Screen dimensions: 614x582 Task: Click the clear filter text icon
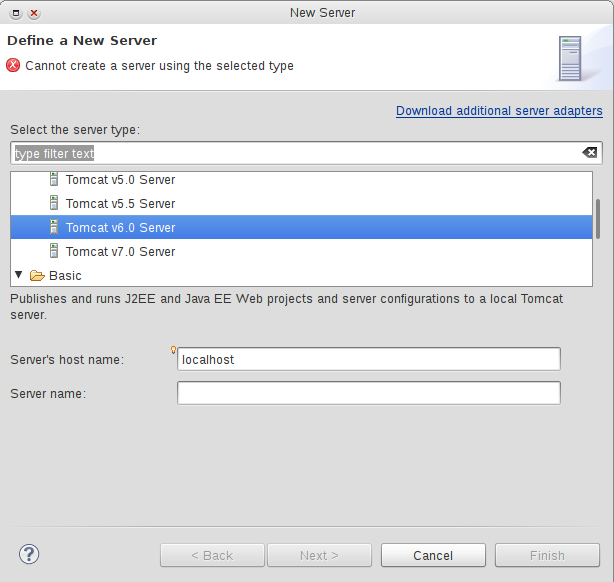coord(589,152)
